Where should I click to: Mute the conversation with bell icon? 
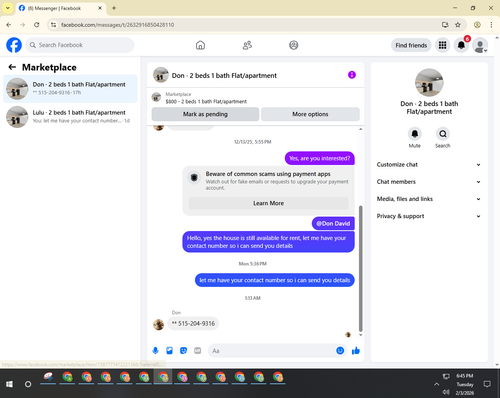(415, 134)
